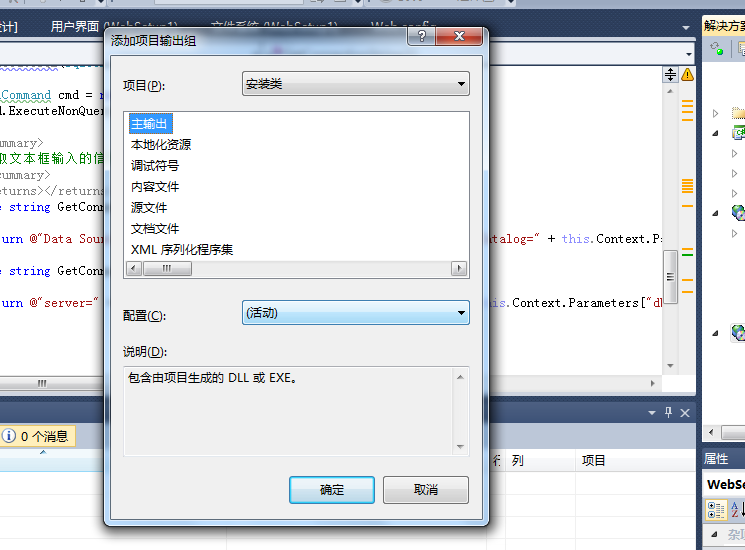
Task: Toggle the '0 个消息' messages filter
Action: pyautogui.click(x=38, y=436)
